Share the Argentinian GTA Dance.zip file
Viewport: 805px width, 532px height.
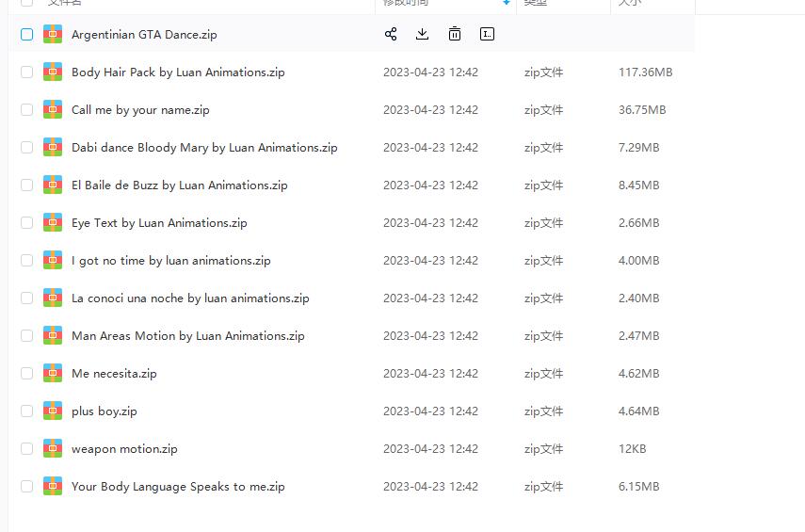point(391,34)
